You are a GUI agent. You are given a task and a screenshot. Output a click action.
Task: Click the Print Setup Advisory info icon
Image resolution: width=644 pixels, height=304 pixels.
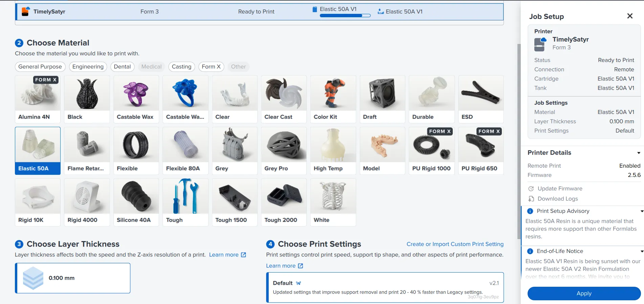(x=530, y=211)
